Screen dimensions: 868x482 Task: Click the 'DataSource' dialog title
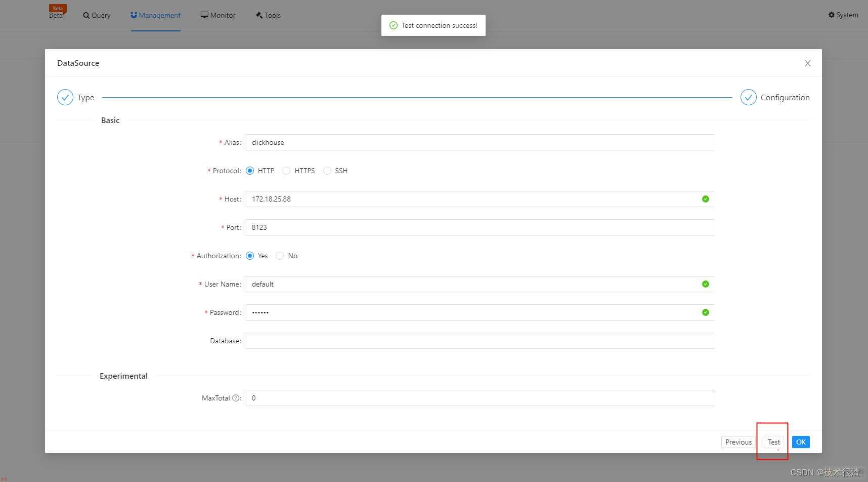point(78,63)
